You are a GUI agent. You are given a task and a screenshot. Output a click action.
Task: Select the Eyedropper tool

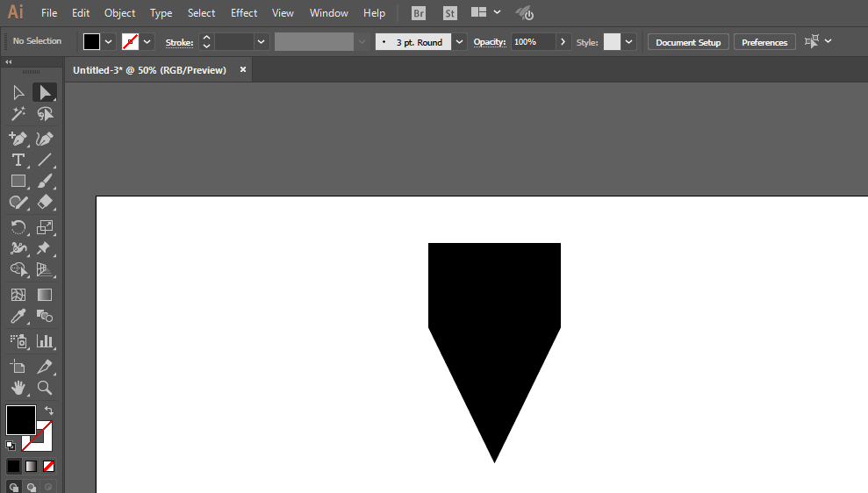pyautogui.click(x=18, y=317)
